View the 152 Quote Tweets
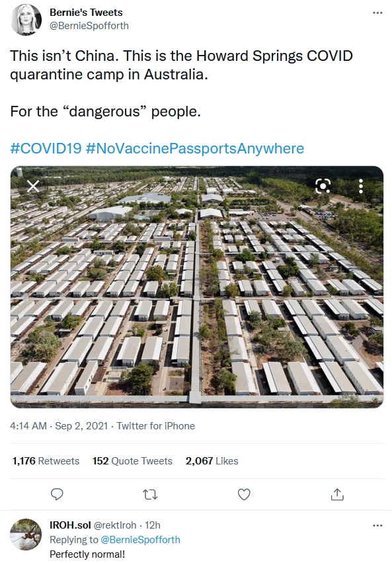This screenshot has height=563, width=392. tap(132, 460)
